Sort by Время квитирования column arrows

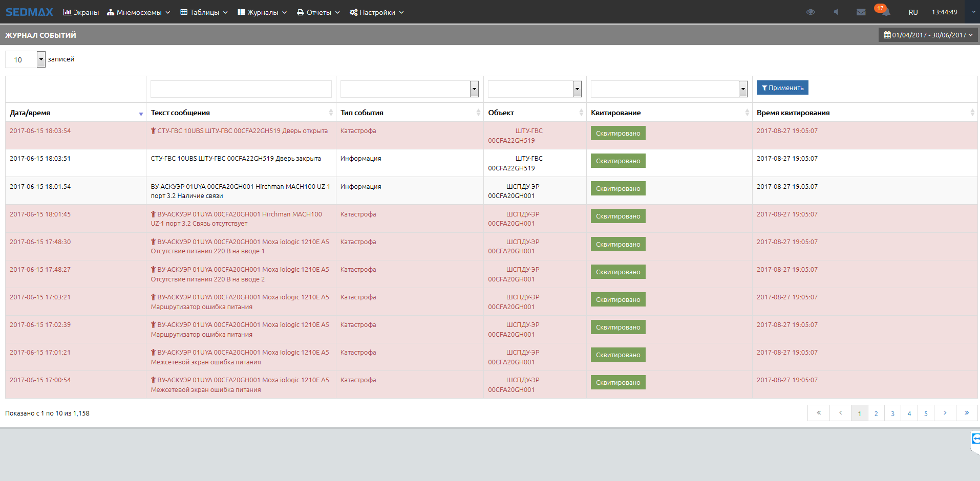coord(972,113)
